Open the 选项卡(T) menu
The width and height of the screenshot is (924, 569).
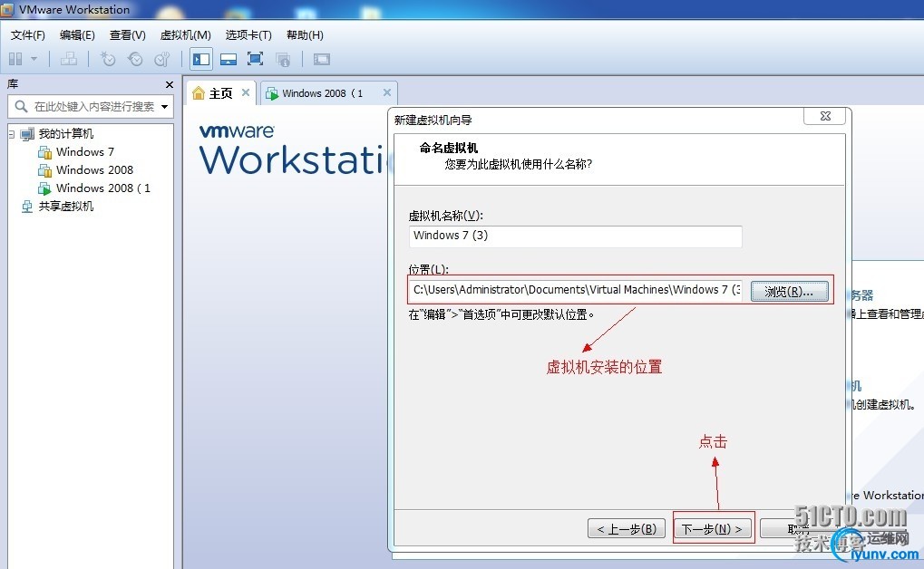[x=248, y=35]
